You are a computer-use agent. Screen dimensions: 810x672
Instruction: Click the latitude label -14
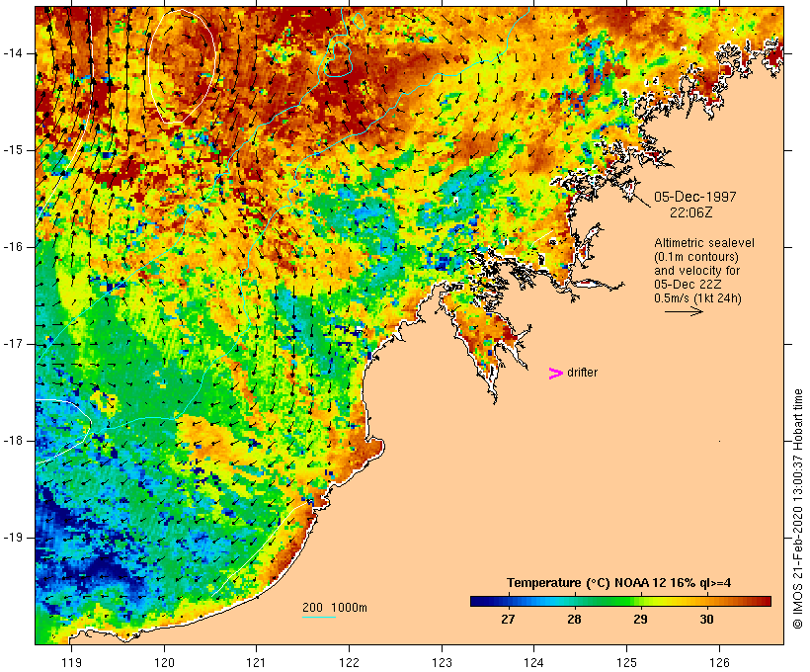coord(12,53)
